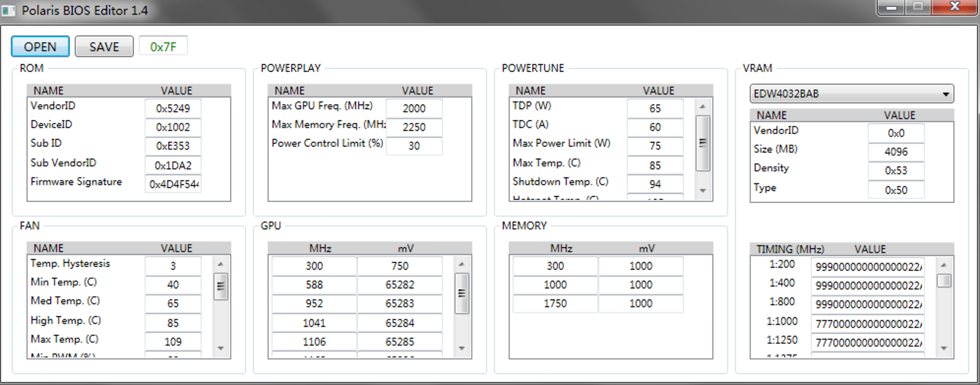Select Max GPU Freq. value field

[x=414, y=108]
